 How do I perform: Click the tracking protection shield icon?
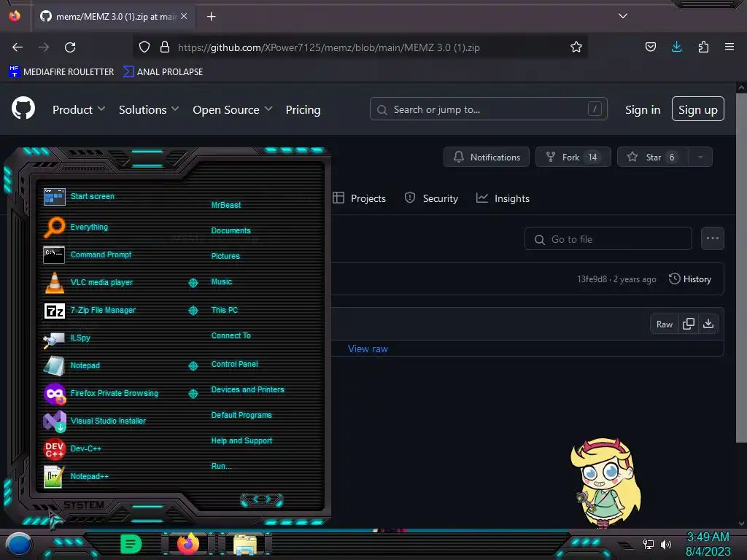click(x=144, y=47)
